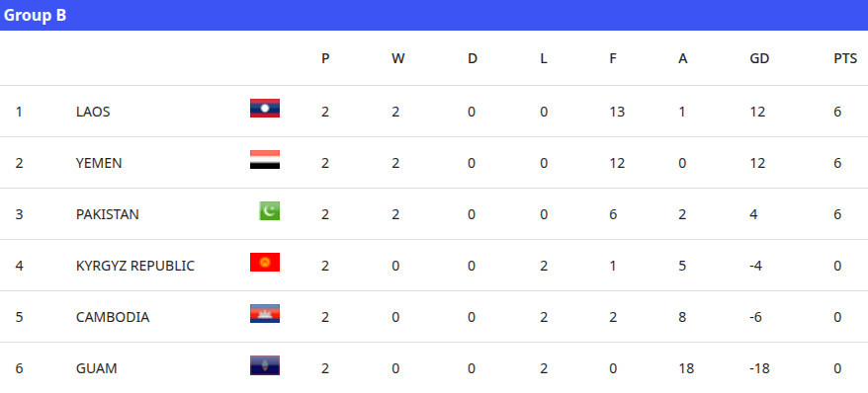
Task: Open the LAOS team name
Action: (93, 112)
